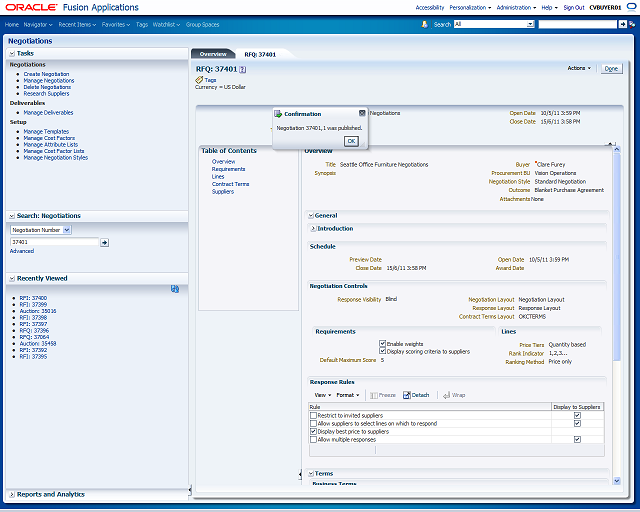The height and width of the screenshot is (512, 640).
Task: Open Favorites menu
Action: coord(116,24)
